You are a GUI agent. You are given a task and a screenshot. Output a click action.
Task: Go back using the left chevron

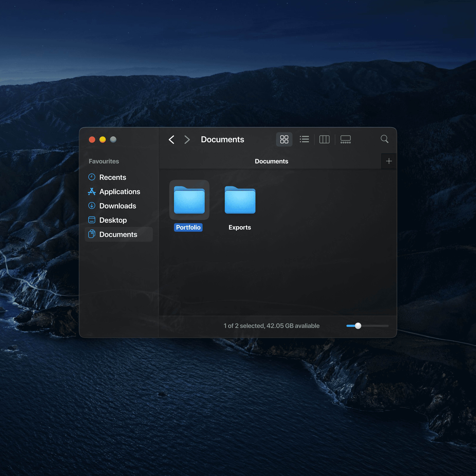click(171, 139)
